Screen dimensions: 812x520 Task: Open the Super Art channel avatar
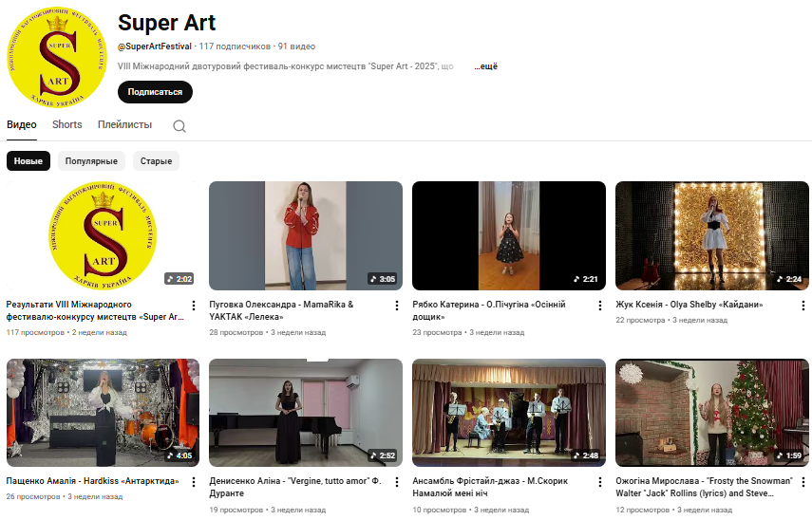pos(57,58)
